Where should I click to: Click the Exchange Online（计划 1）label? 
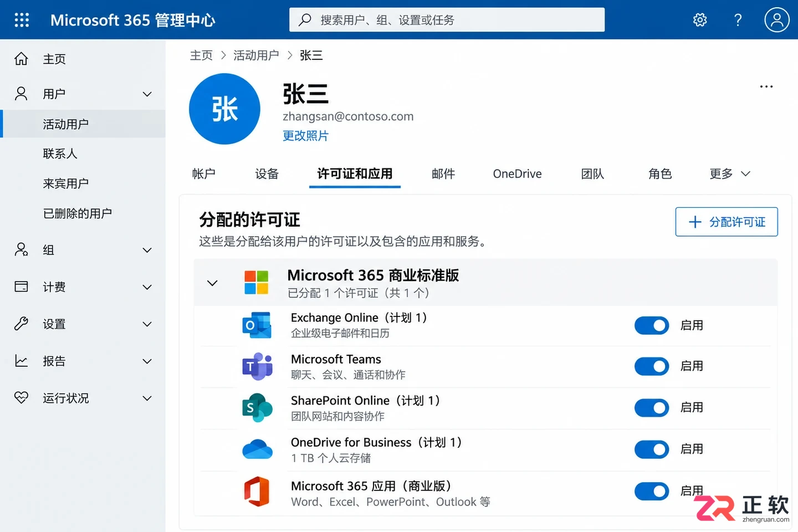tap(359, 318)
